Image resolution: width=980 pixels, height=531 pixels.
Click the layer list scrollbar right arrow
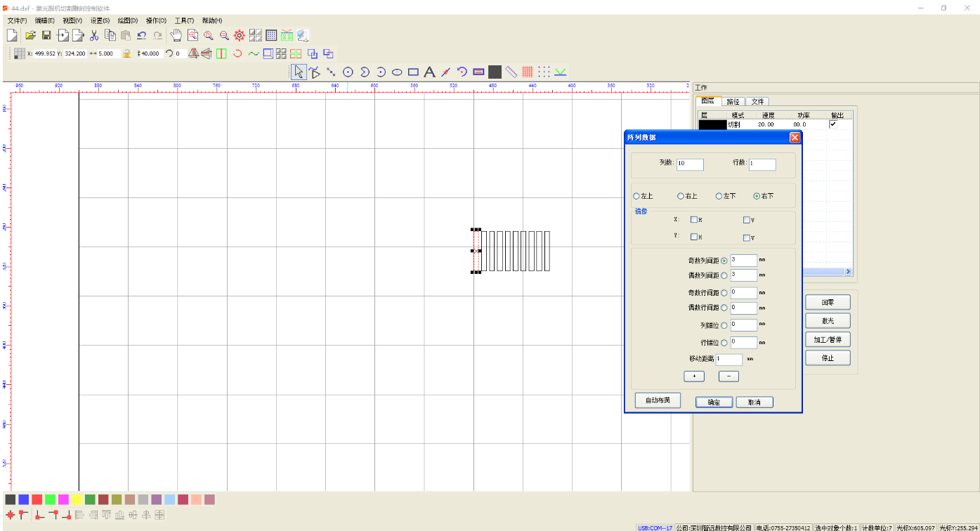click(848, 271)
